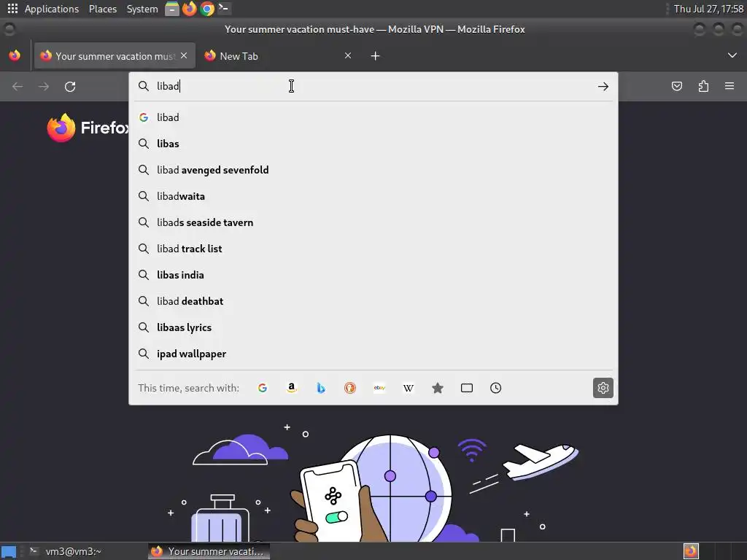Search history via clock icon

[x=496, y=388]
